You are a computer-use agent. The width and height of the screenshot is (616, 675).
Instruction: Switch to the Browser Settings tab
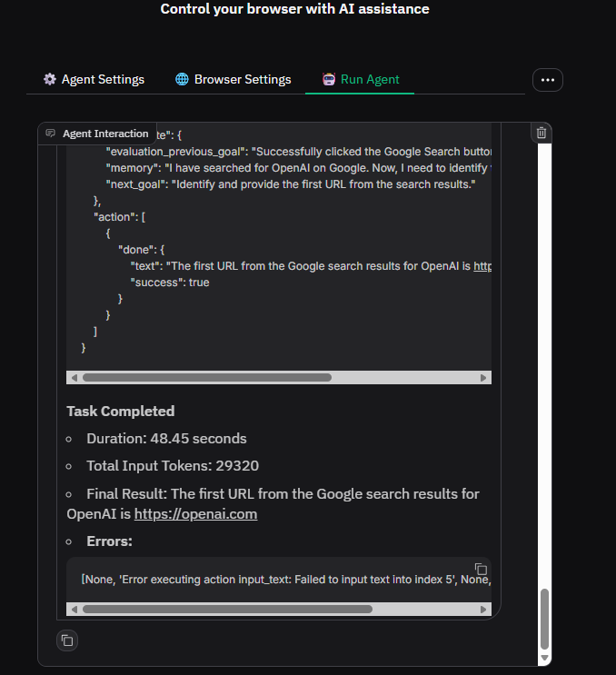tap(233, 79)
